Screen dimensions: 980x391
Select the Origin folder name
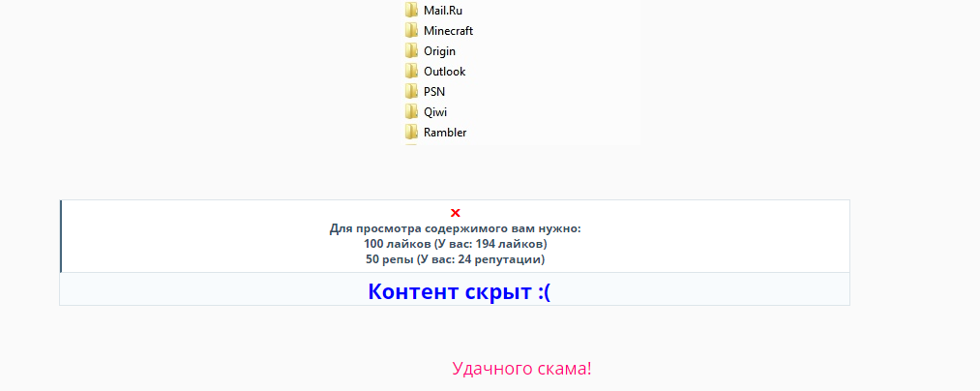pyautogui.click(x=439, y=51)
